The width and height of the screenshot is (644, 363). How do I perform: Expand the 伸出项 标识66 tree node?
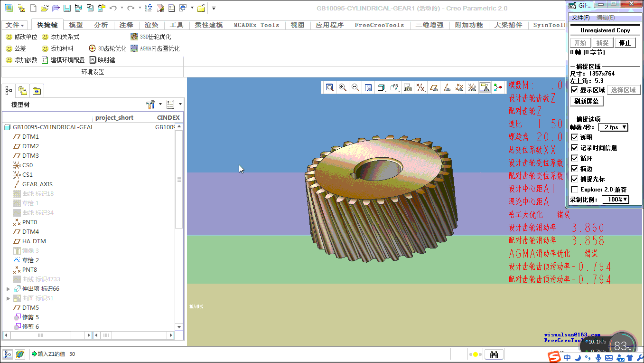tap(8, 289)
